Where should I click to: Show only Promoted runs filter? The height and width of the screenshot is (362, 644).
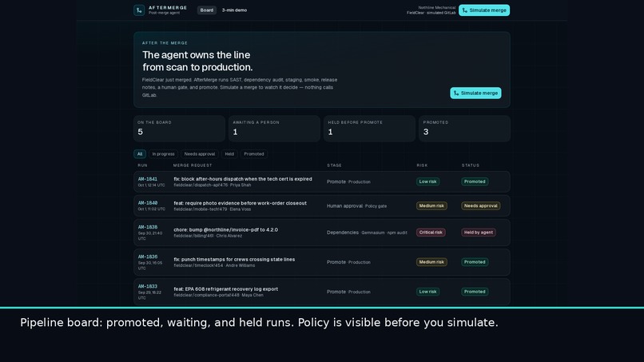tap(254, 154)
